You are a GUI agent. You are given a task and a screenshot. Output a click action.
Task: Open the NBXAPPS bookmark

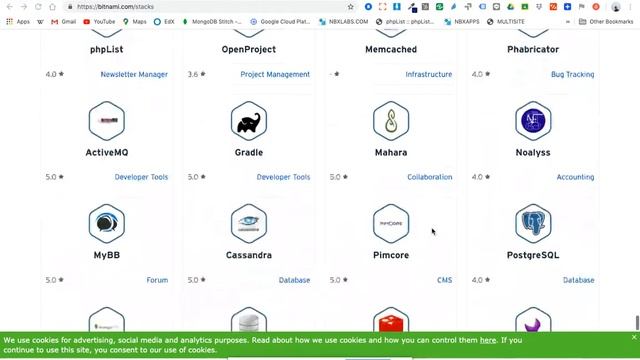tap(462, 22)
